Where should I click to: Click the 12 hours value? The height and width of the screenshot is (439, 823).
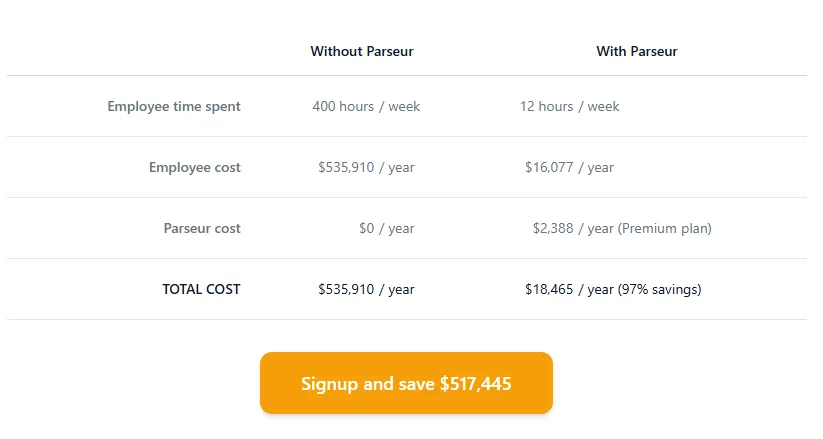click(x=546, y=106)
